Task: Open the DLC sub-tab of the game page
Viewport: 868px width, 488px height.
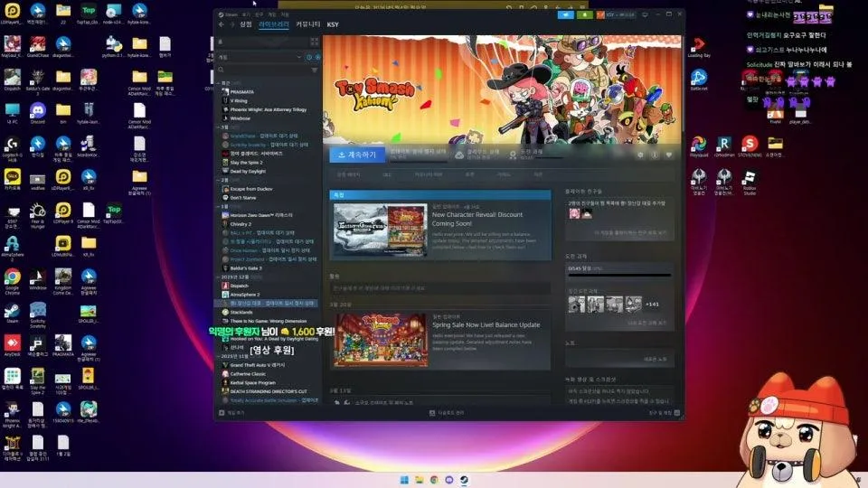Action: 387,174
